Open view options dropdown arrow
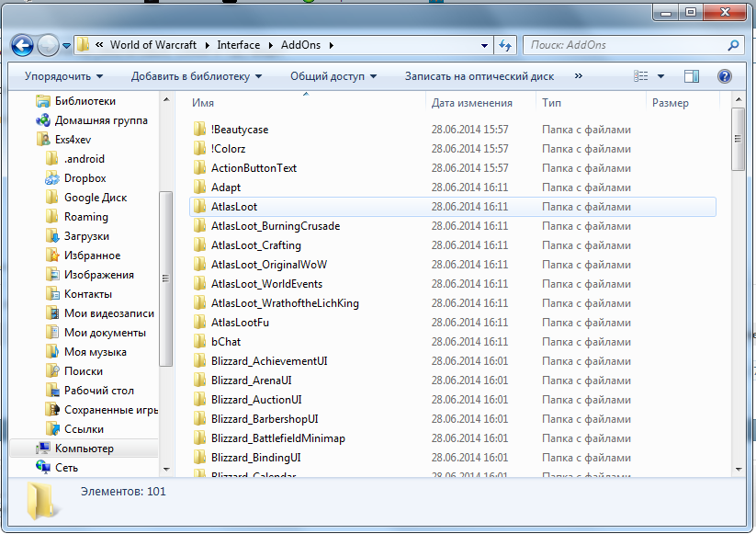Image resolution: width=756 pixels, height=534 pixels. coord(660,76)
